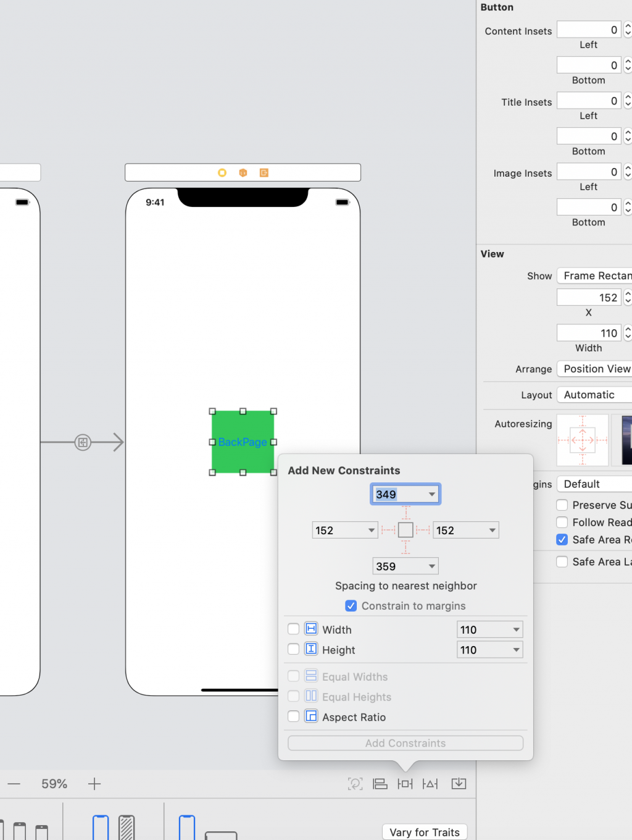Enable the right spacing constraint strut
Image resolution: width=632 pixels, height=840 pixels.
click(423, 530)
